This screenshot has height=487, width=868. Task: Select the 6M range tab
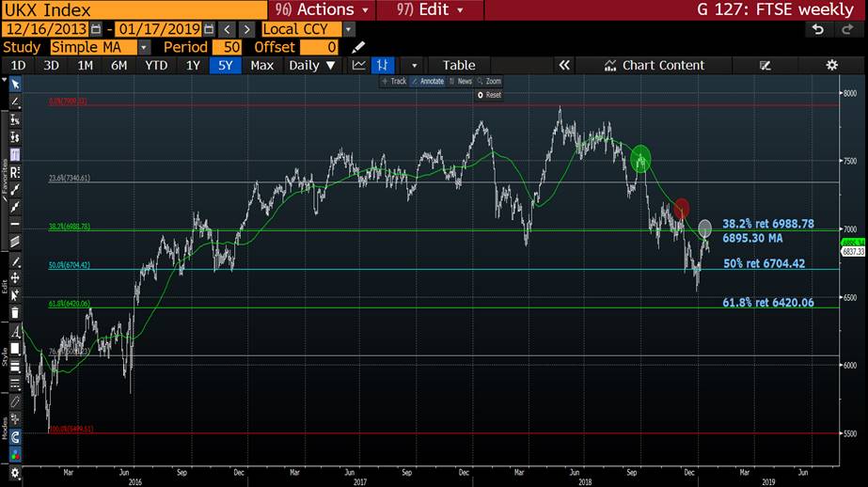click(x=118, y=65)
